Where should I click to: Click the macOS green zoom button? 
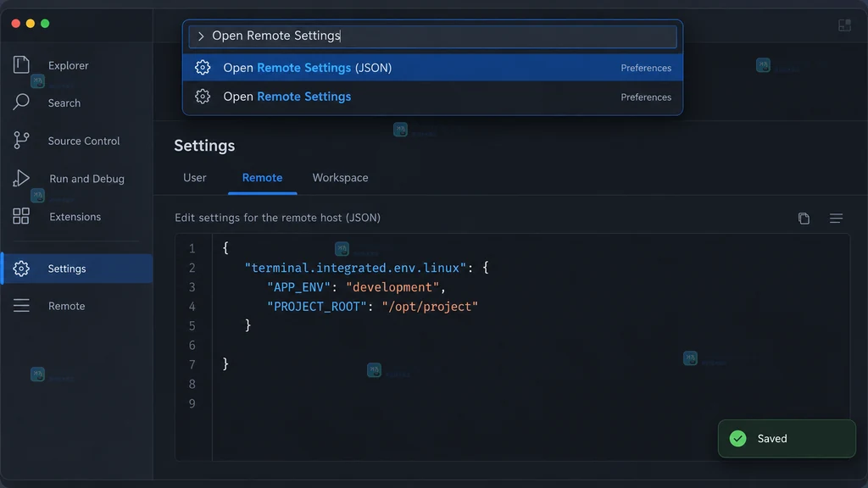45,23
